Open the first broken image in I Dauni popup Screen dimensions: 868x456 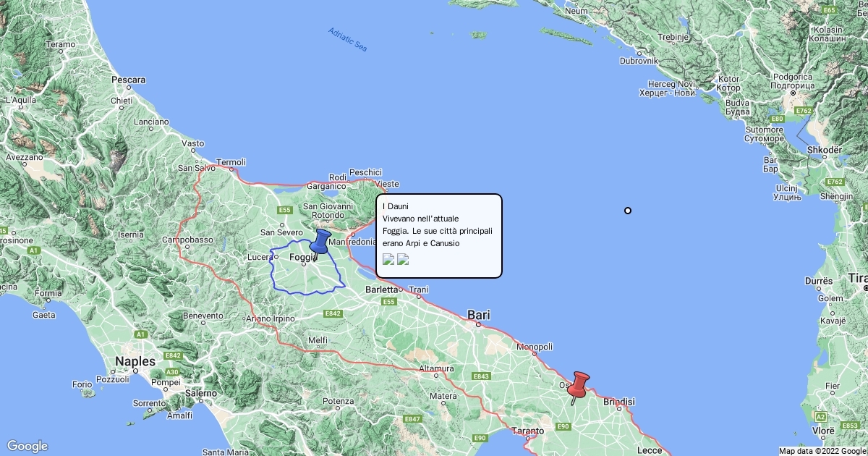tap(388, 260)
